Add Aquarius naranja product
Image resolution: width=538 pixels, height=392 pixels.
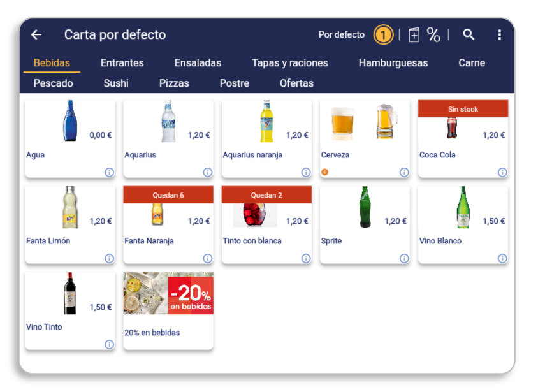coord(266,138)
